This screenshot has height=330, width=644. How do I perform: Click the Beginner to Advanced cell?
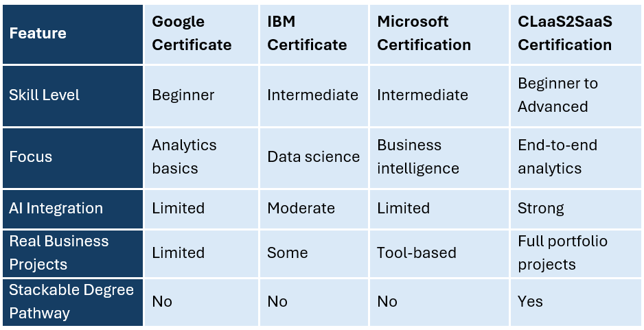click(575, 95)
